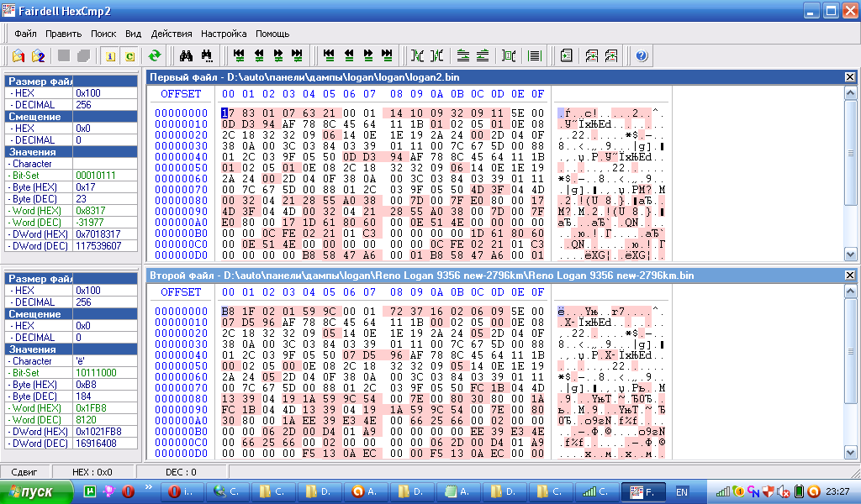This screenshot has width=861, height=504.
Task: Click the first bracket-arrows toolbar icon
Action: pos(418,56)
